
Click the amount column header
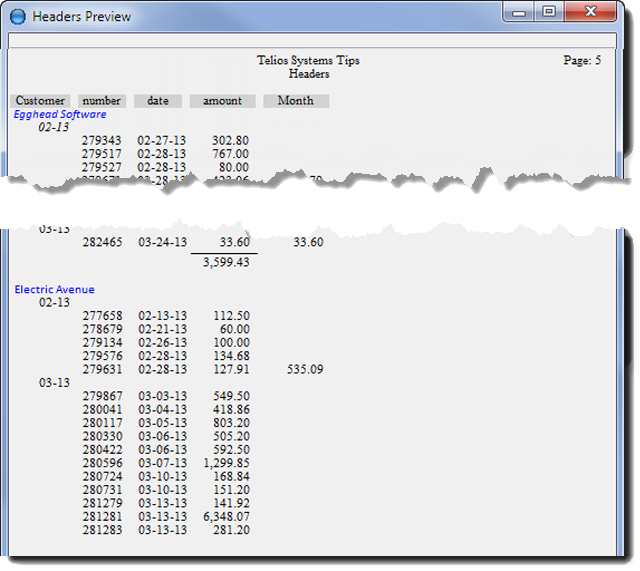(222, 101)
